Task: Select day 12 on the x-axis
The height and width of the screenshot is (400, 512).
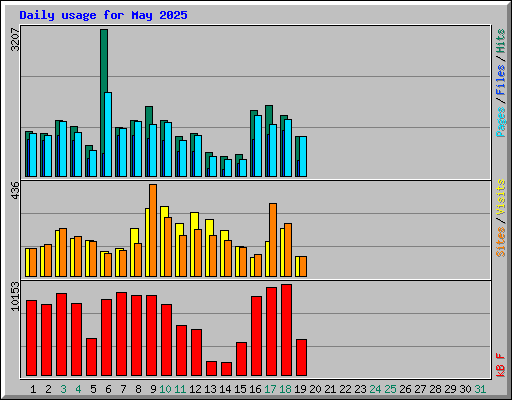Action: [195, 389]
